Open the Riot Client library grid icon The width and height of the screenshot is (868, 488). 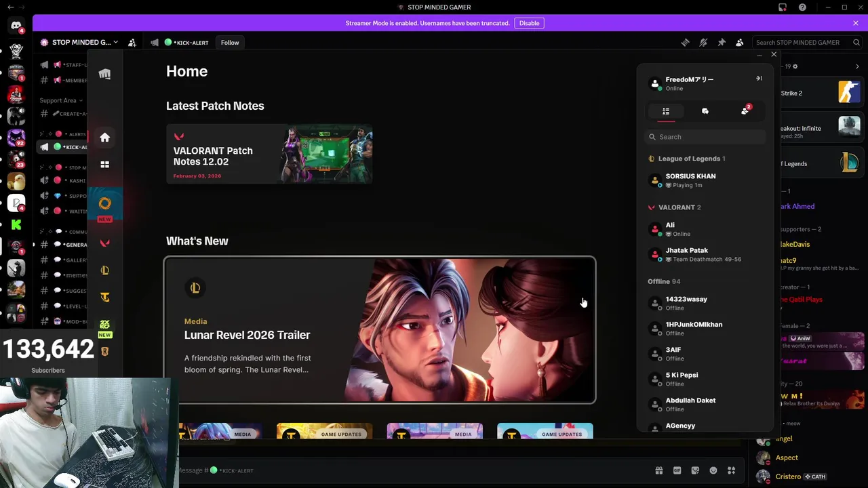coord(104,164)
